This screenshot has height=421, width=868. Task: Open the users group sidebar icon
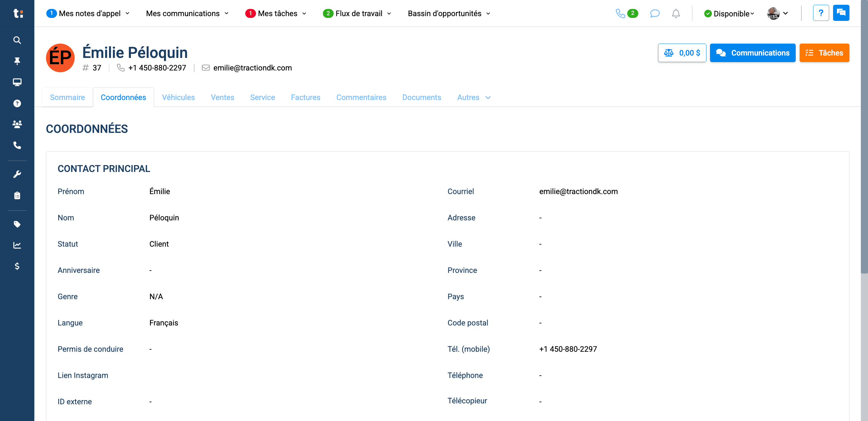(17, 124)
